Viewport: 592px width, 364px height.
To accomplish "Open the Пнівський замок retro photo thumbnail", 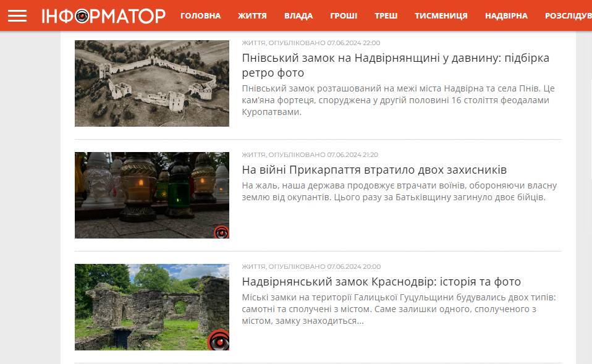I will click(x=152, y=83).
